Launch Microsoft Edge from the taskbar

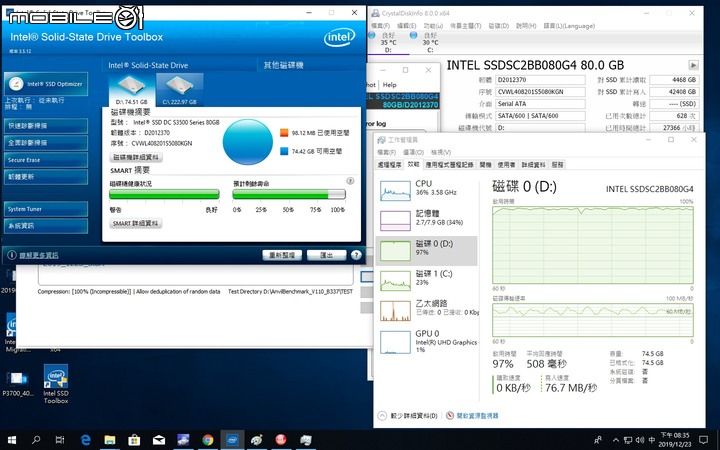[85, 440]
